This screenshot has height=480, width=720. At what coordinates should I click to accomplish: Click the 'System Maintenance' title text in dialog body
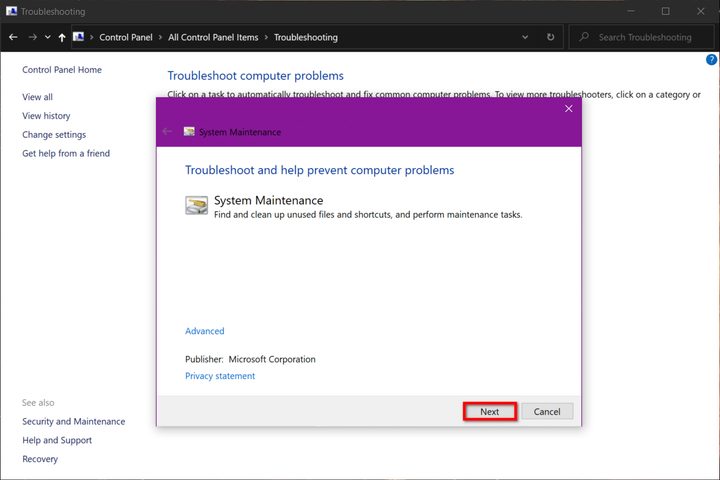click(x=269, y=201)
